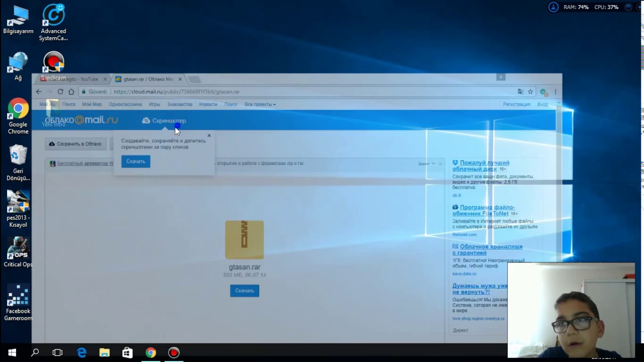Select the Bandicam desktop shortcut
Image resolution: width=644 pixels, height=362 pixels.
pyautogui.click(x=53, y=66)
